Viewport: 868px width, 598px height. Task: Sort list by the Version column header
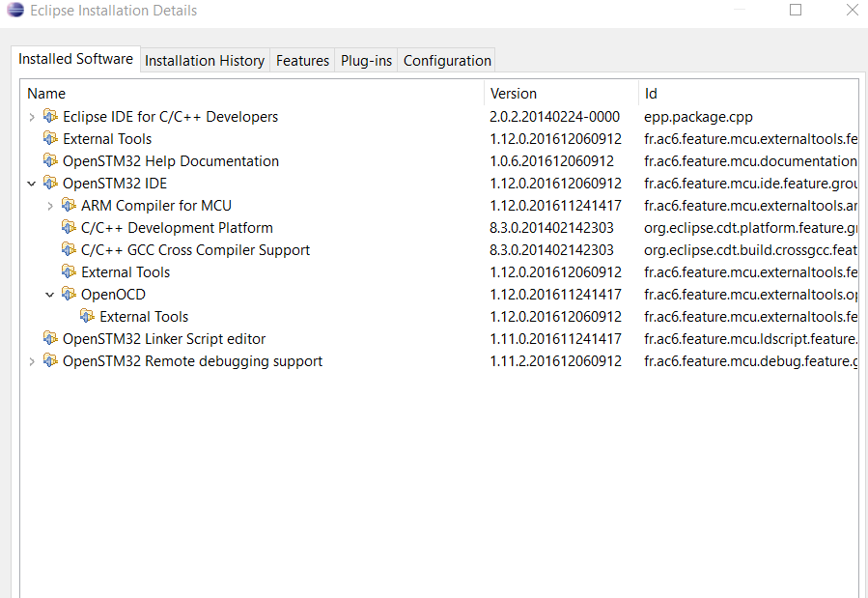click(x=514, y=94)
